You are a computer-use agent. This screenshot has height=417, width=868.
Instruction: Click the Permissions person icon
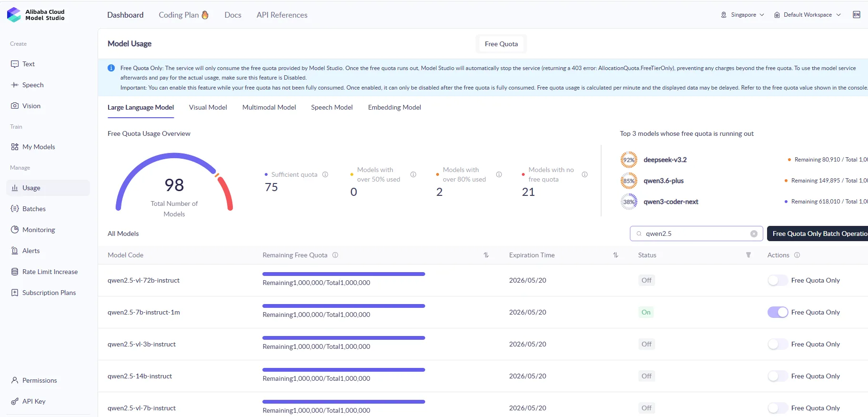15,380
